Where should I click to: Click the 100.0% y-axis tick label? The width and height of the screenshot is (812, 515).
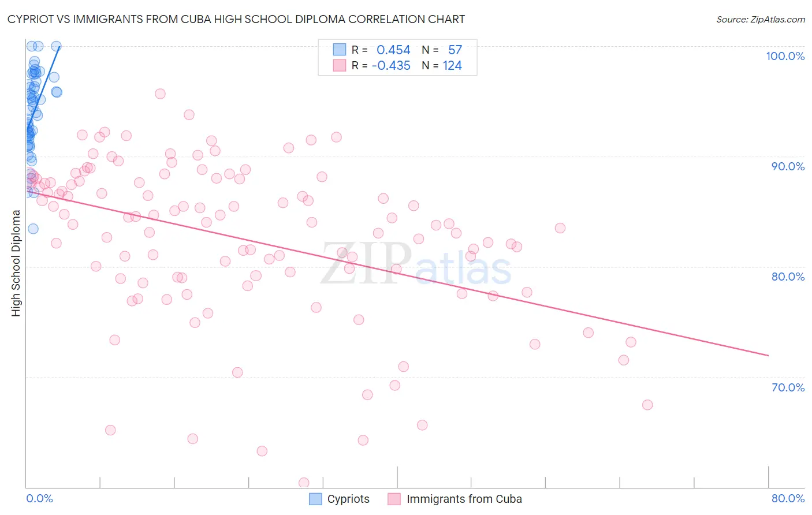[x=785, y=56]
